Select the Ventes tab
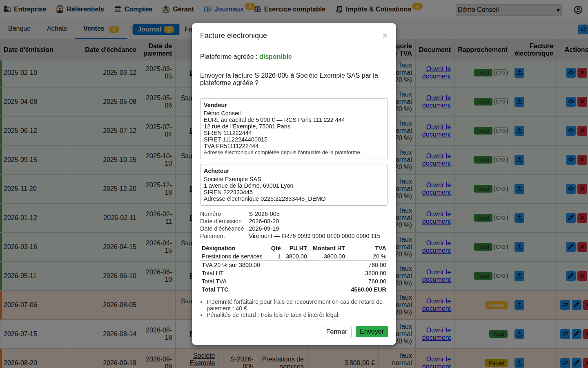The image size is (588, 368). click(101, 29)
